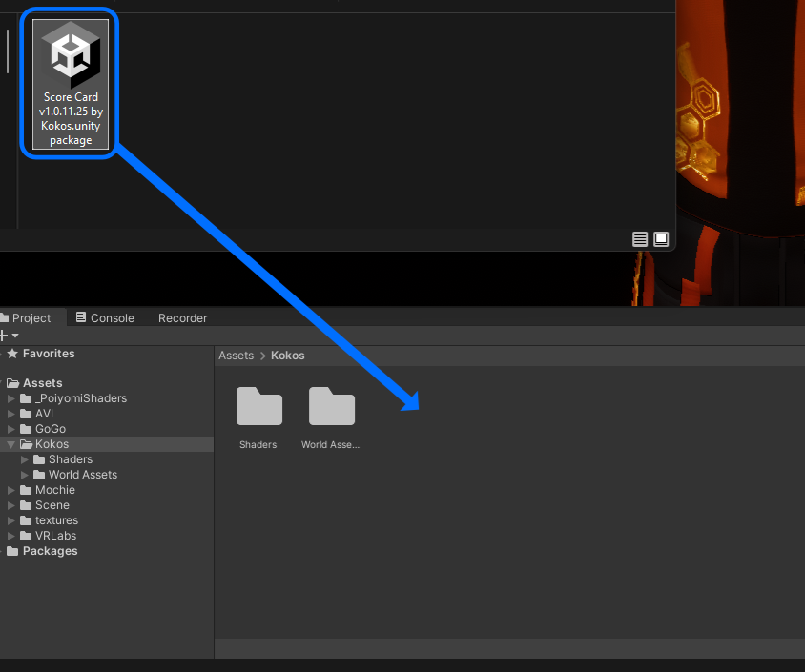Click the Favorites star icon
Screen dimensions: 805x672
tap(12, 354)
